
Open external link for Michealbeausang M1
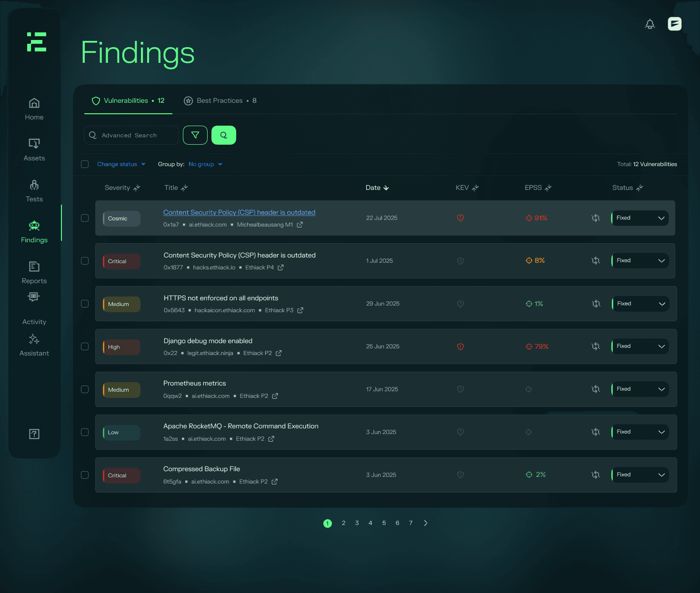point(300,225)
